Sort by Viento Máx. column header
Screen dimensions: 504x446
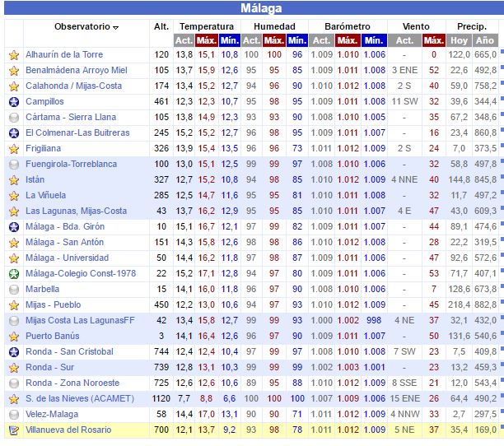(433, 40)
